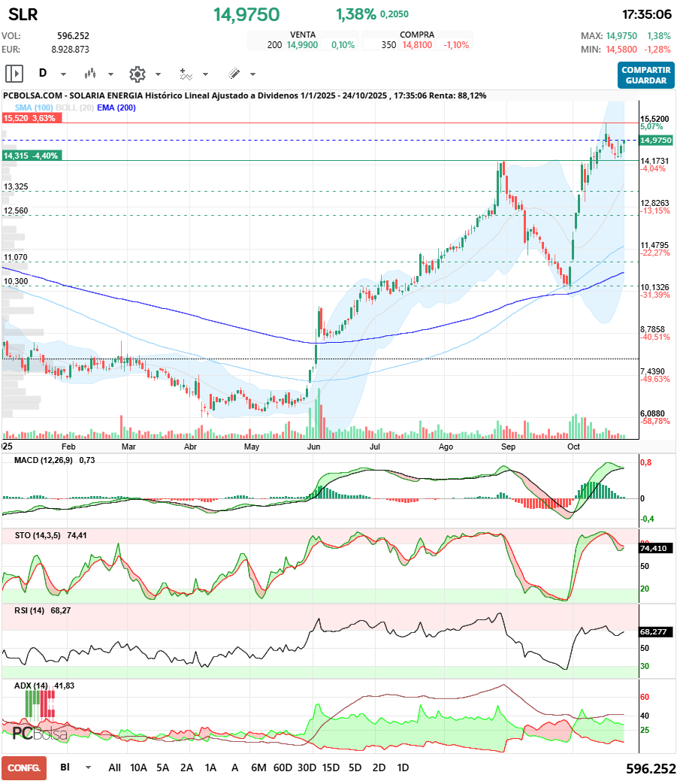Switch to the All time range

coord(114,768)
